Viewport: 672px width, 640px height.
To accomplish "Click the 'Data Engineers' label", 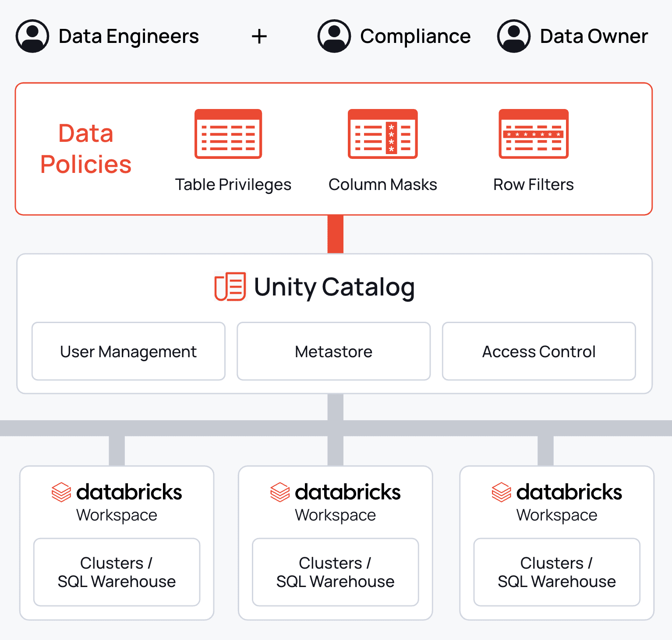I will click(x=129, y=37).
